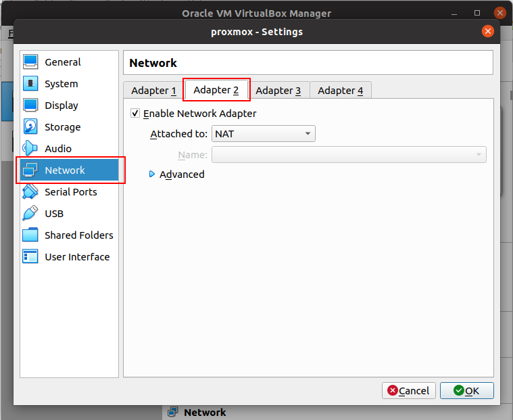
Task: Click the Storage disk icon
Action: tap(30, 126)
